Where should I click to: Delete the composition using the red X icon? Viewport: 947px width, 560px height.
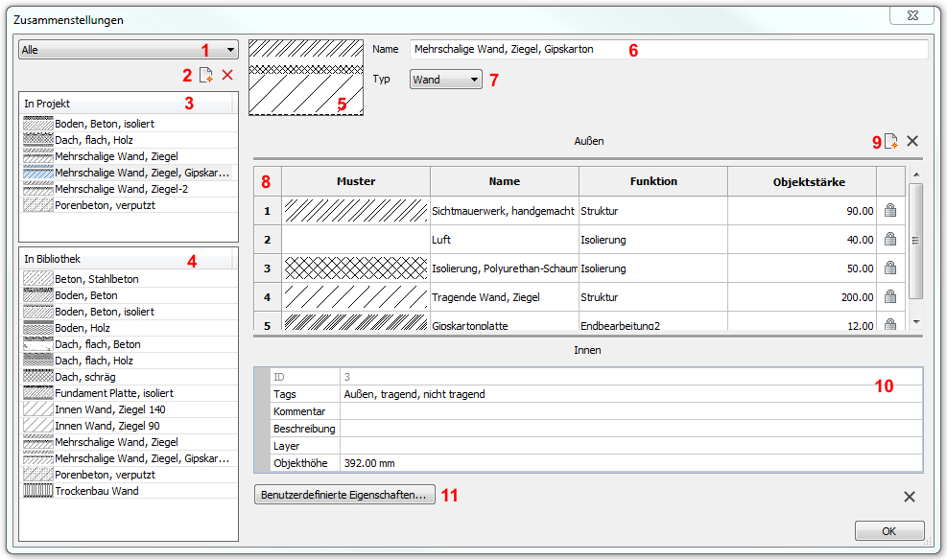227,75
